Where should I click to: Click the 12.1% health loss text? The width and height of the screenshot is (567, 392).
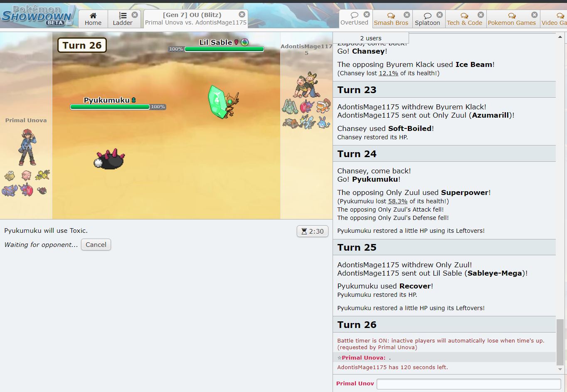tap(388, 73)
